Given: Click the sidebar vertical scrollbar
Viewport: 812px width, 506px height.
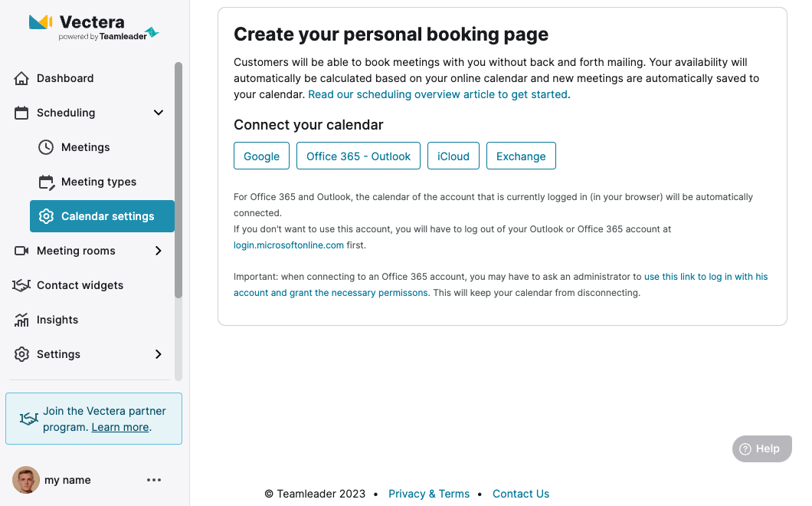Looking at the screenshot, I should pos(178,180).
